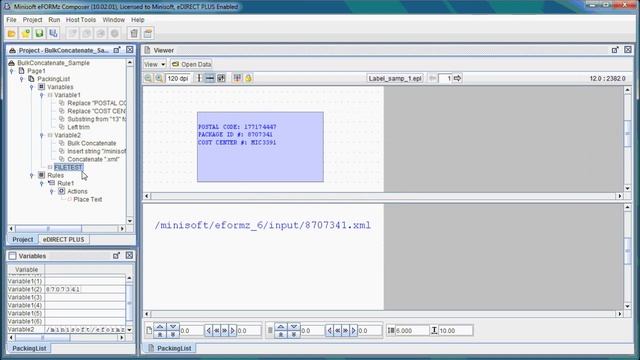Click the new project star icon in the main toolbar

point(25,33)
